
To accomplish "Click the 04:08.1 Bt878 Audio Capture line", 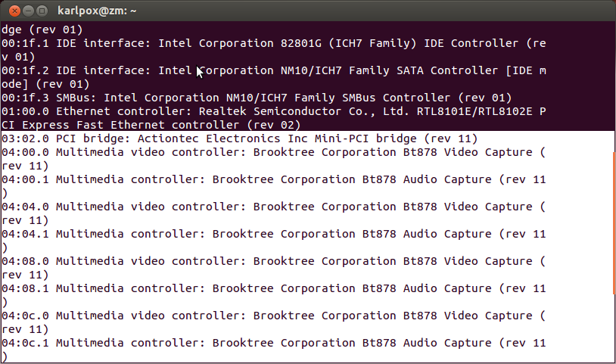I will pos(272,289).
